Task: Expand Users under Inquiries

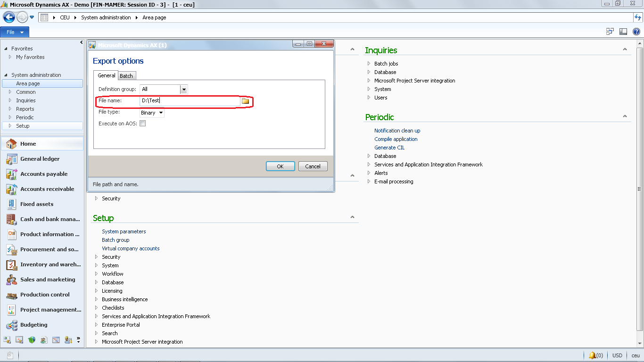Action: pos(369,98)
